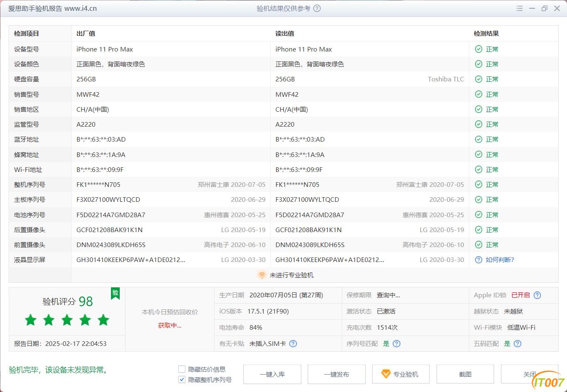Click 正常 check icon in 主板序列号 row
The width and height of the screenshot is (567, 392).
click(x=478, y=199)
